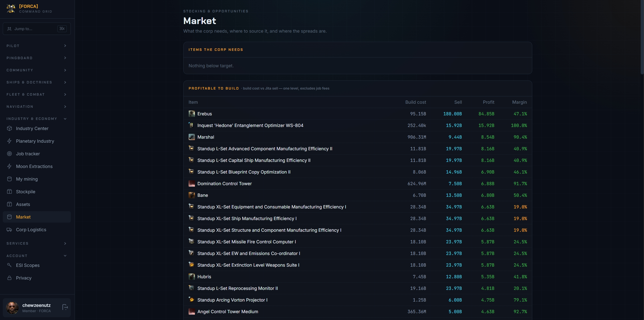The height and width of the screenshot is (320, 644).
Task: Click Standup XL-Set Ship Manufacturing Efficiency I
Action: point(247,219)
